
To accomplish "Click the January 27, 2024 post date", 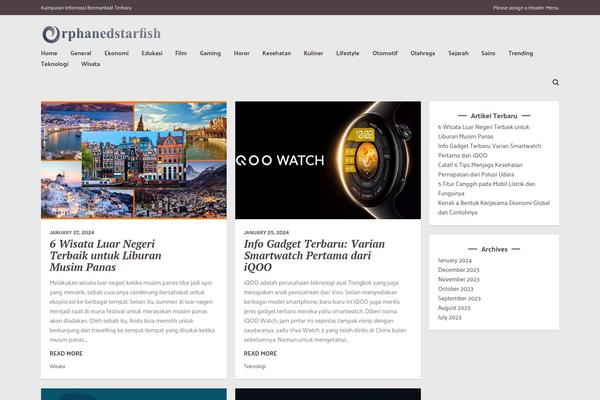I will pyautogui.click(x=72, y=232).
